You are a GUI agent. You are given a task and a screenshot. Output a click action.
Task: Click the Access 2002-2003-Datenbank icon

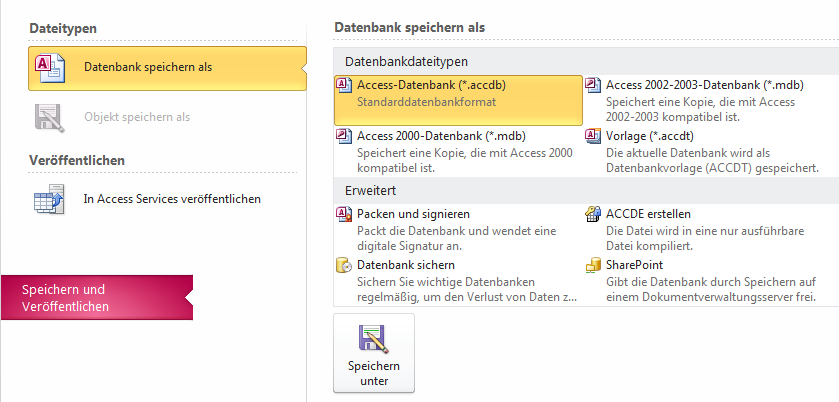593,85
